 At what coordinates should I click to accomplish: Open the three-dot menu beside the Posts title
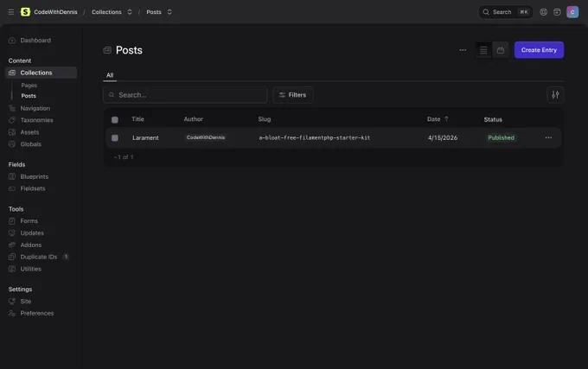(x=463, y=50)
